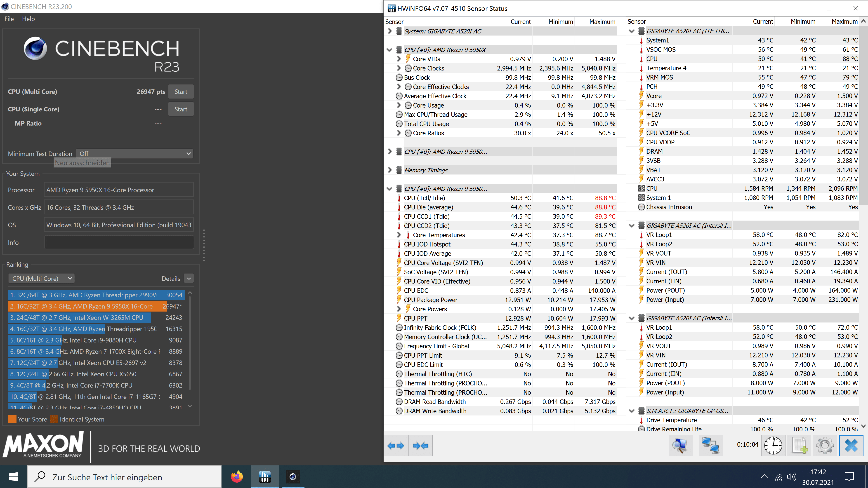Click the Neu ausschneiden tooltip button
This screenshot has width=868, height=488.
[82, 163]
